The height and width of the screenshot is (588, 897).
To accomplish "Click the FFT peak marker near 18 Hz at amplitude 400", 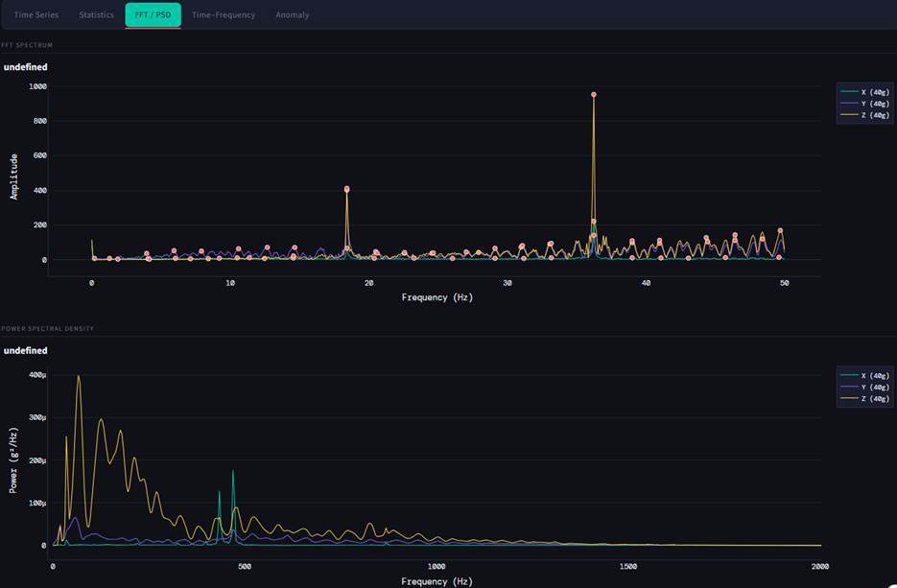I will [346, 189].
